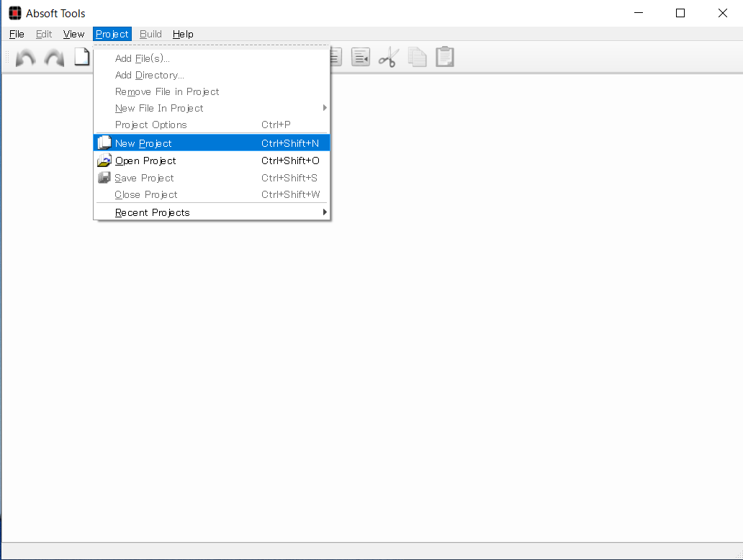Open Recent Projects submenu
Viewport: 743px width, 560px height.
(212, 212)
